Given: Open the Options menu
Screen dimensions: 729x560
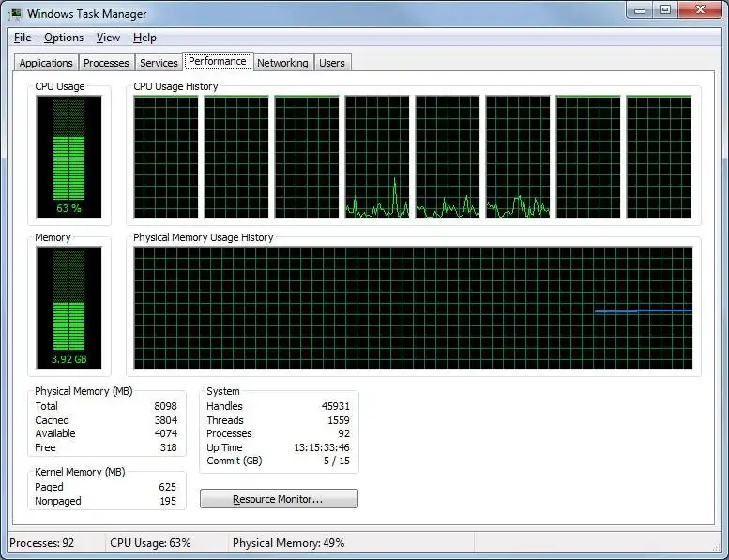Looking at the screenshot, I should click(64, 38).
